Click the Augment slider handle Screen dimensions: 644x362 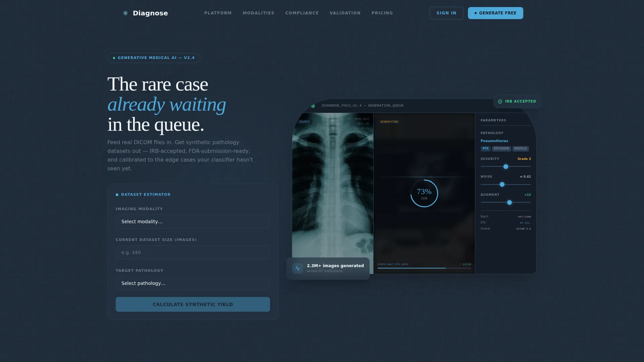click(x=509, y=202)
